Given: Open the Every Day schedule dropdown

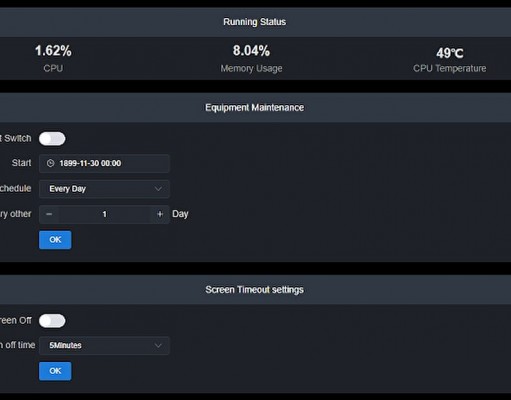Looking at the screenshot, I should [x=104, y=189].
